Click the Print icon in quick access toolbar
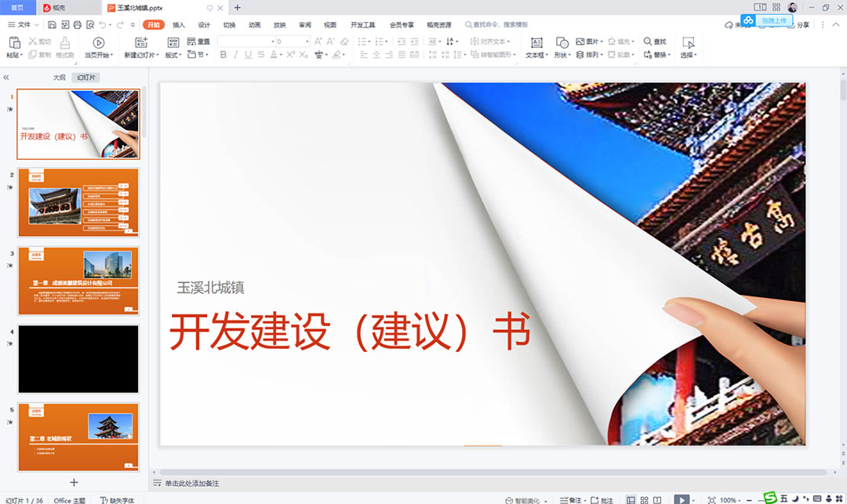The image size is (847, 504). click(75, 25)
